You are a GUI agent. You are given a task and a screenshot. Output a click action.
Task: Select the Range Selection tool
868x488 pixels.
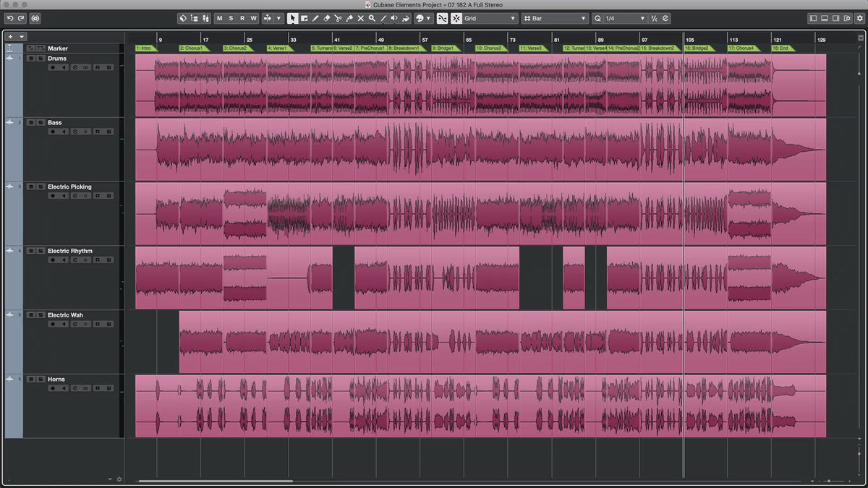(304, 18)
